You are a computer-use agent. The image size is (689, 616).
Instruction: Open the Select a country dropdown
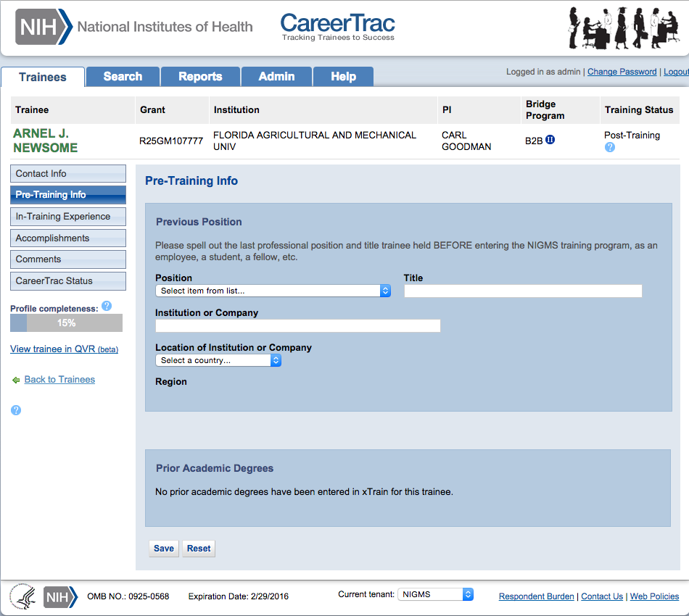pos(218,360)
